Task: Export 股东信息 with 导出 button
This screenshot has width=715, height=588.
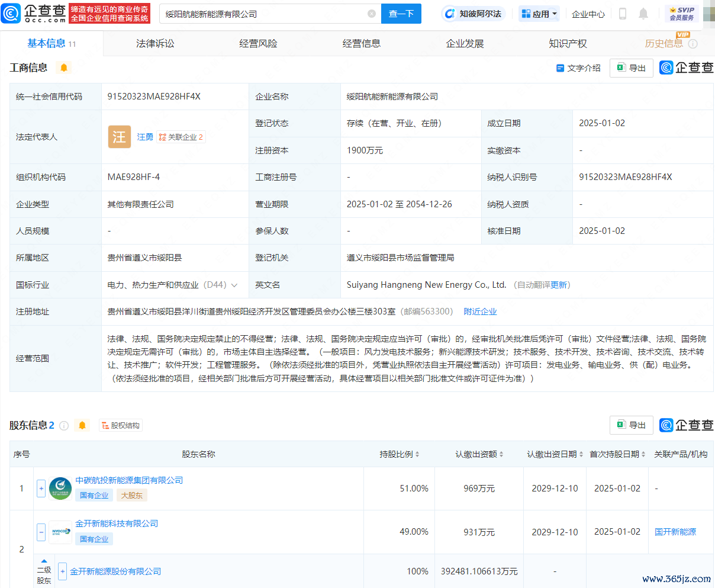Action: [632, 425]
